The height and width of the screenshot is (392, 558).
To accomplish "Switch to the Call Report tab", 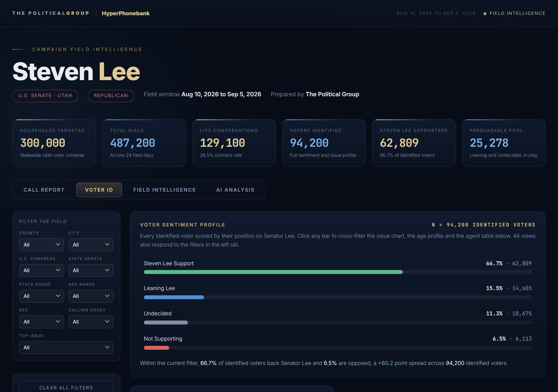I will click(44, 190).
